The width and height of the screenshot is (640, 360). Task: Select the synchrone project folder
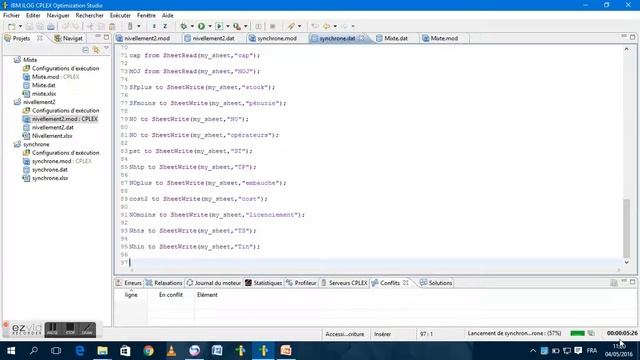[36, 144]
